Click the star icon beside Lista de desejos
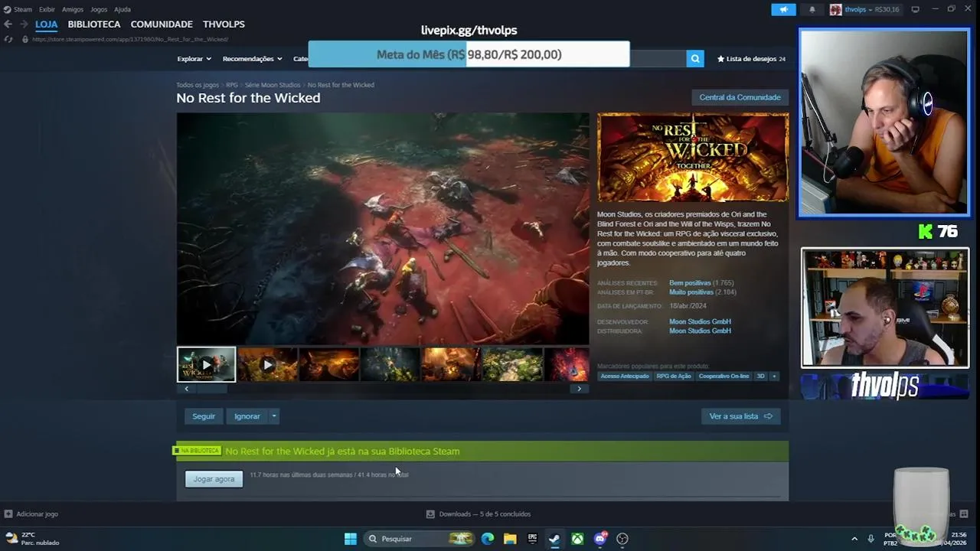The image size is (980, 551). pos(720,59)
